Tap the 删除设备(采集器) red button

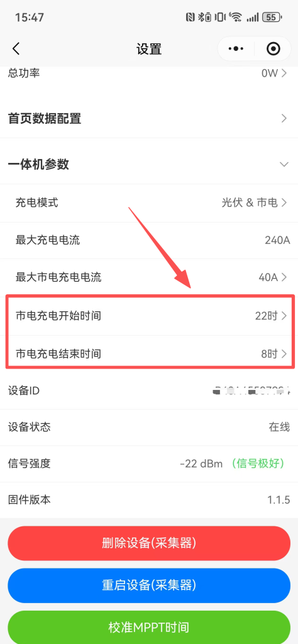[x=149, y=543]
